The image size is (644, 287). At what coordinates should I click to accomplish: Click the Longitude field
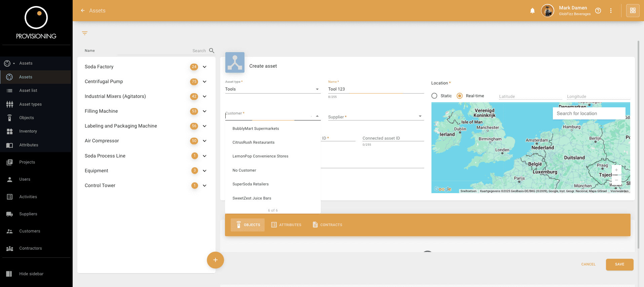pos(598,96)
